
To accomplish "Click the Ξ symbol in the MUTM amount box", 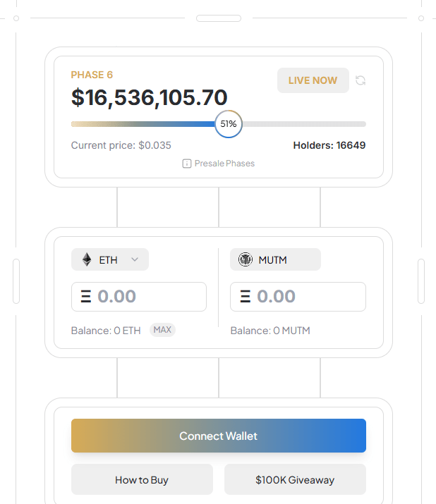I will click(x=246, y=297).
